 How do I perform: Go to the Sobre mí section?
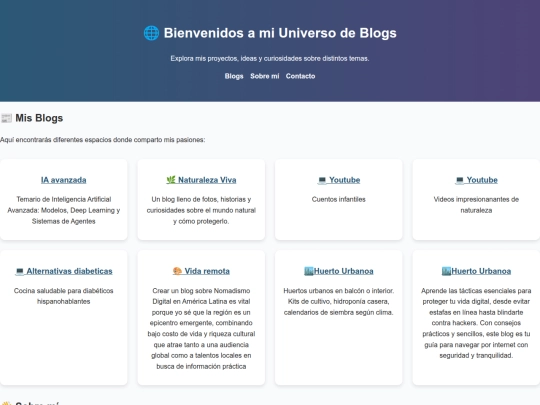264,76
